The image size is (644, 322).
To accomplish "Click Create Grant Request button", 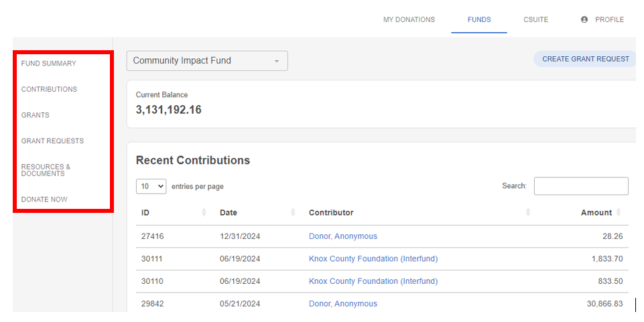I will [x=585, y=59].
